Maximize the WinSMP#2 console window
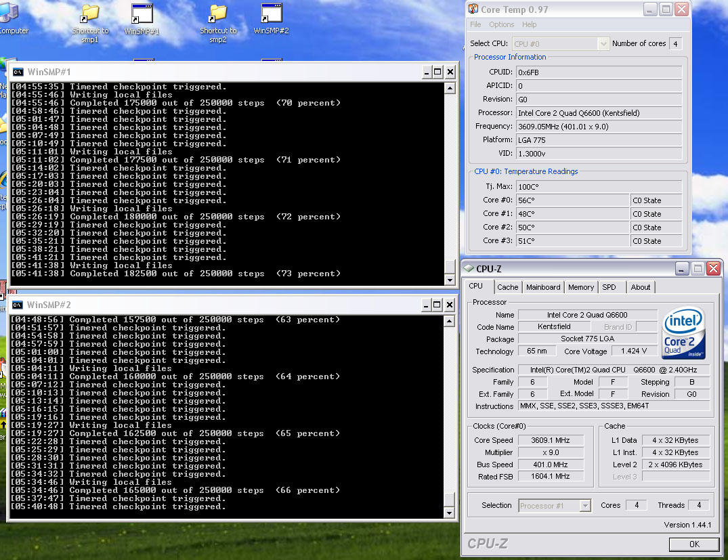This screenshot has height=560, width=728. click(x=437, y=305)
